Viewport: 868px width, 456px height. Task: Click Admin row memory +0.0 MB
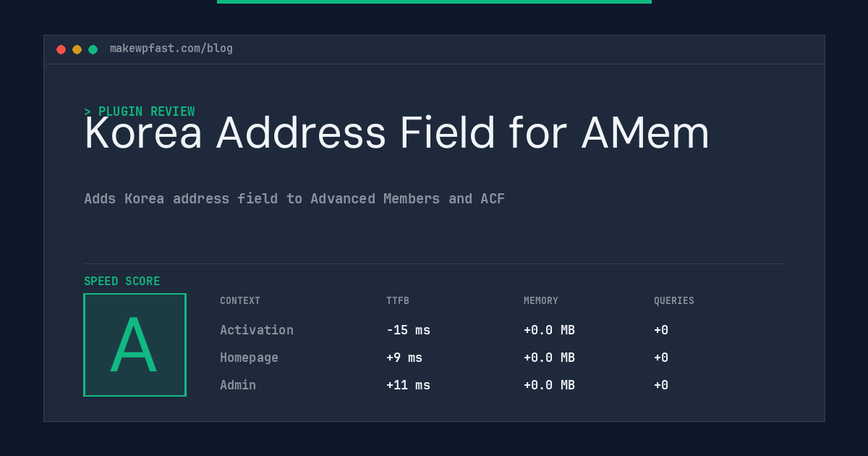[549, 385]
